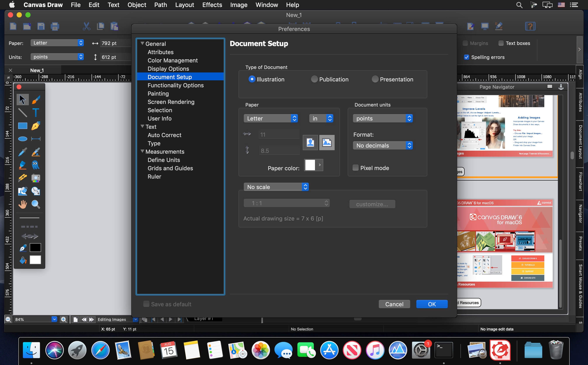This screenshot has width=588, height=365.
Task: Click the portrait orientation icon
Action: point(310,142)
